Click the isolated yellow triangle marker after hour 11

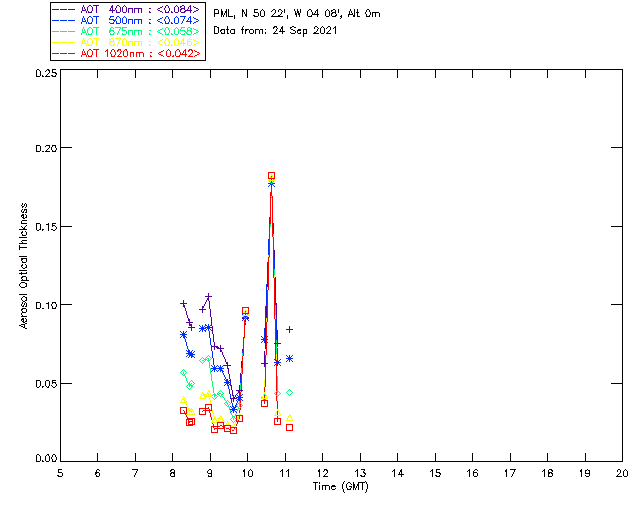[289, 418]
